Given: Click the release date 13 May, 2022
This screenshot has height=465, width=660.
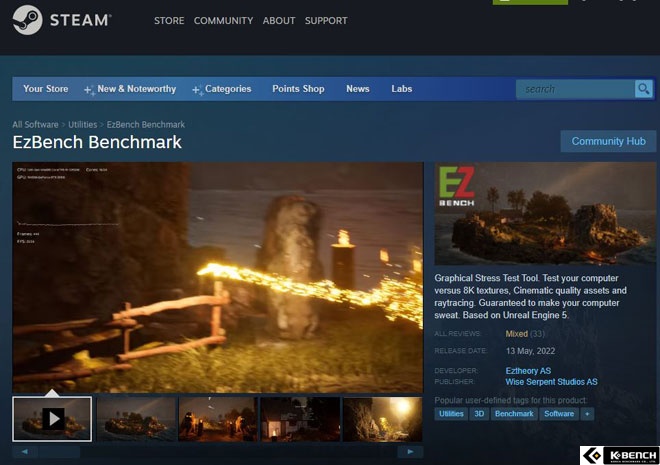Looking at the screenshot, I should point(530,351).
